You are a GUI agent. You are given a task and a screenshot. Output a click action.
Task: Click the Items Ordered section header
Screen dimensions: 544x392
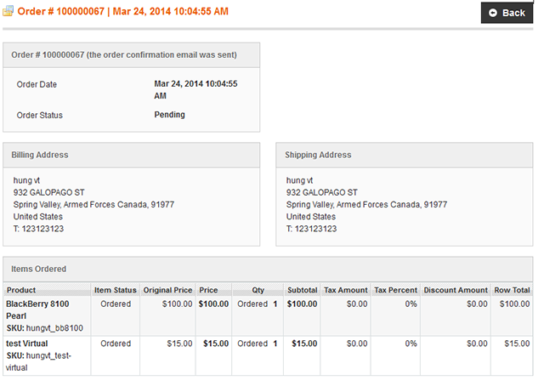click(x=268, y=269)
